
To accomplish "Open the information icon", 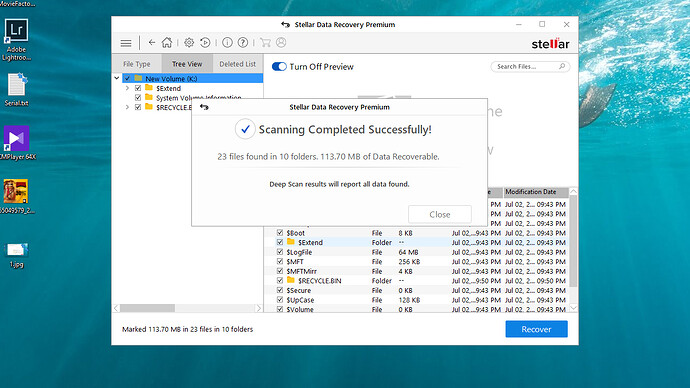I will pyautogui.click(x=227, y=43).
